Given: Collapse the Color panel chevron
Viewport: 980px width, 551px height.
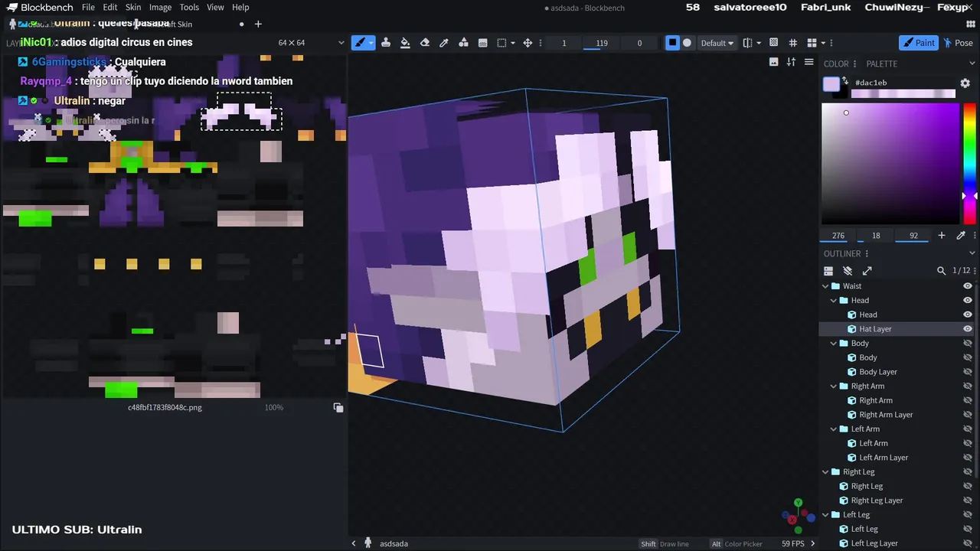Looking at the screenshot, I should (x=972, y=64).
